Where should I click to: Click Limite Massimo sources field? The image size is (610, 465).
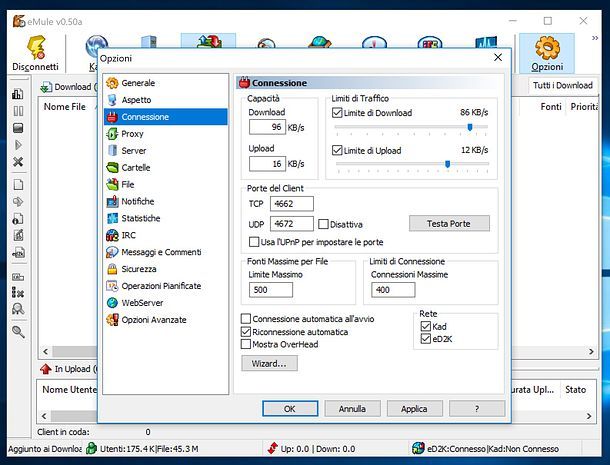pyautogui.click(x=271, y=290)
